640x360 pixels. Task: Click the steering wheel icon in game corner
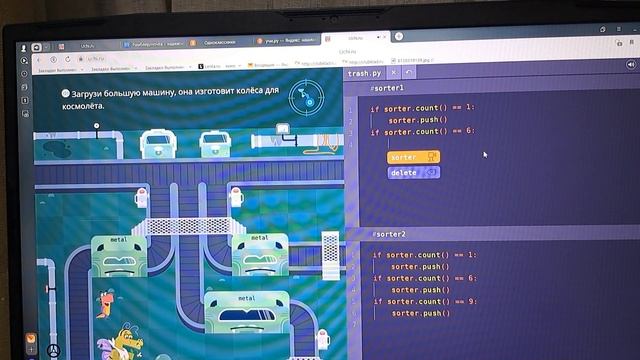coord(54,350)
